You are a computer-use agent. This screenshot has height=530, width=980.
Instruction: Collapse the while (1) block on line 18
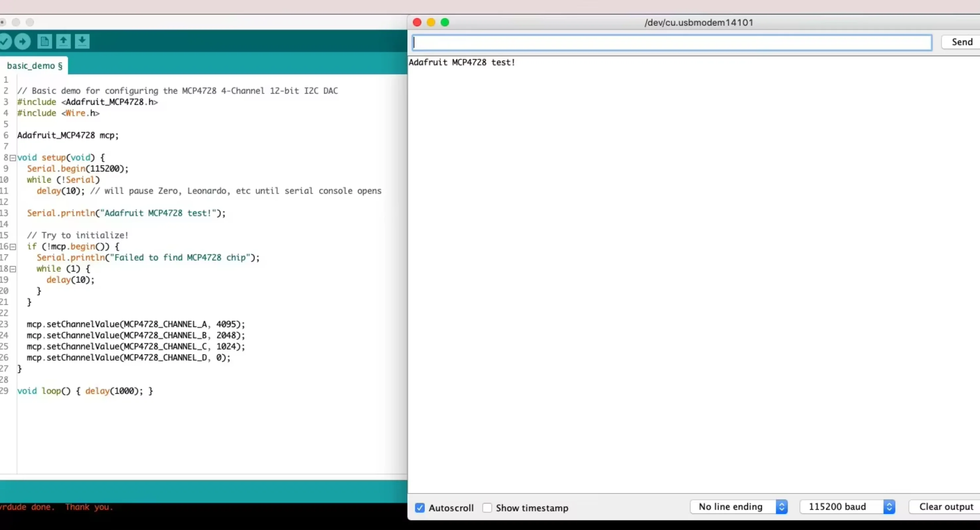(13, 269)
